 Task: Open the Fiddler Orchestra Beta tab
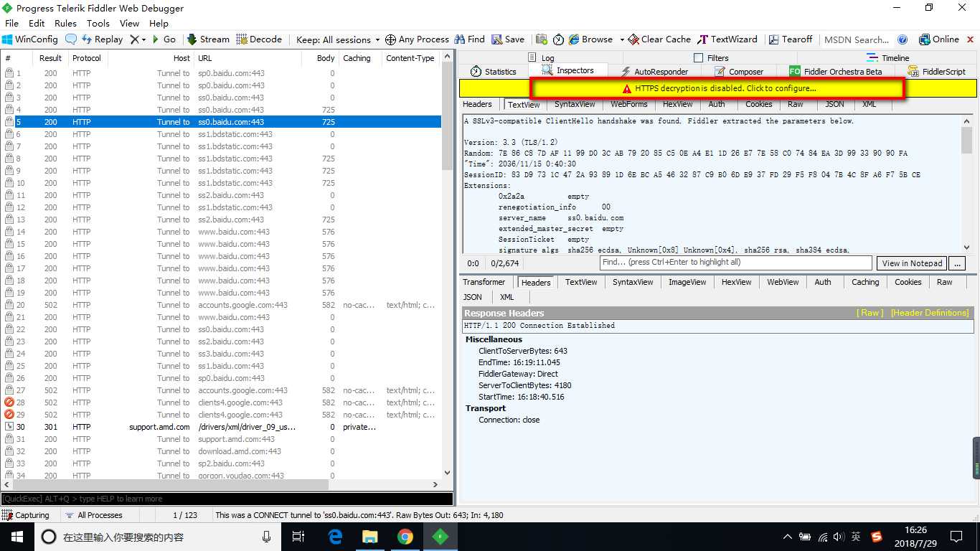(836, 71)
